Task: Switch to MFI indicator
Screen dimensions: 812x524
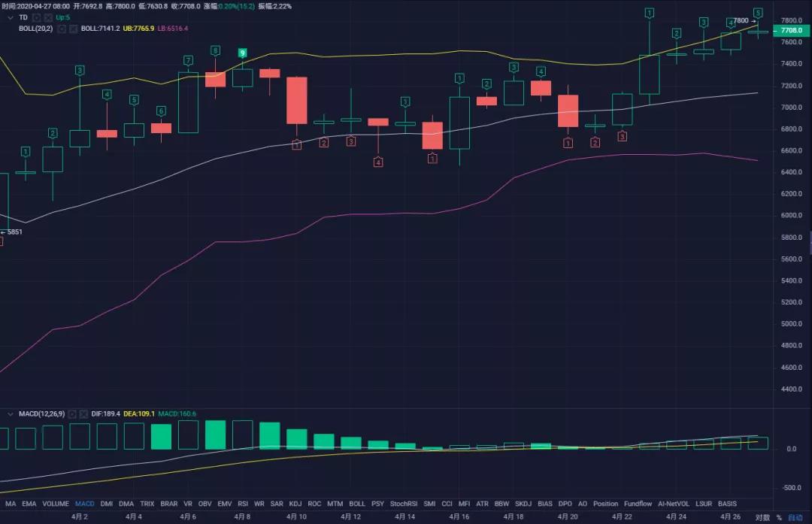Action: pos(465,503)
